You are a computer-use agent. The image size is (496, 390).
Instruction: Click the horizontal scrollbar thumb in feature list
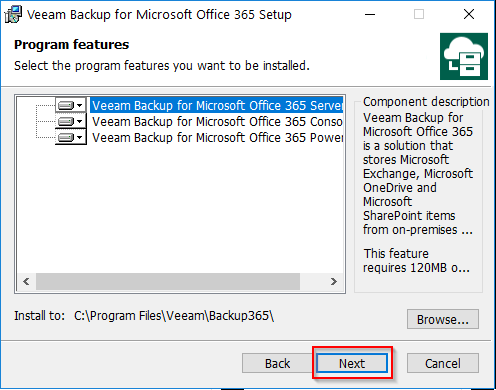168,281
